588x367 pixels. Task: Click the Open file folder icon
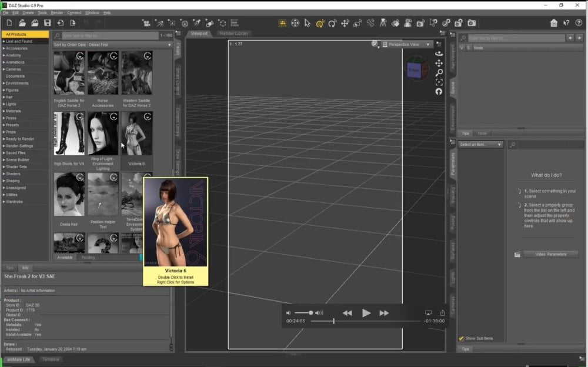point(22,23)
